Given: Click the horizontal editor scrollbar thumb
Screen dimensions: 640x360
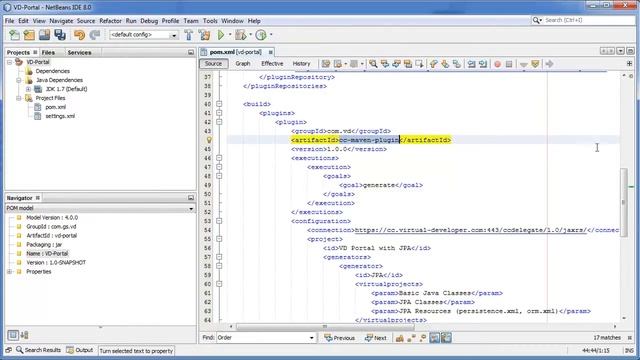Looking at the screenshot, I should [325, 327].
